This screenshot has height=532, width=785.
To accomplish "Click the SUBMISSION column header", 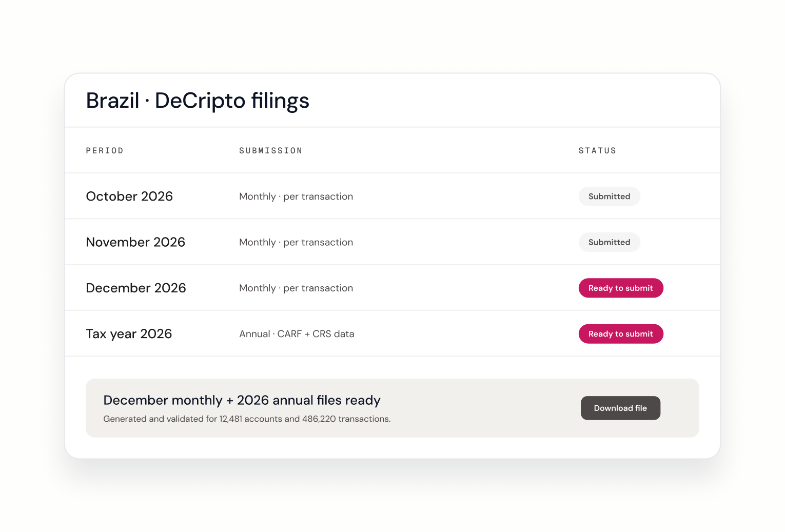I will point(271,151).
